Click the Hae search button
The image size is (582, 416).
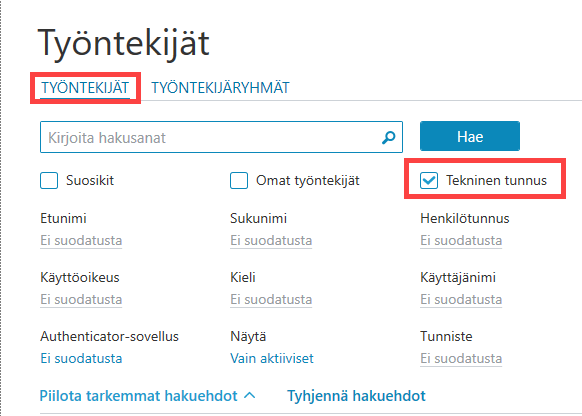pos(470,136)
